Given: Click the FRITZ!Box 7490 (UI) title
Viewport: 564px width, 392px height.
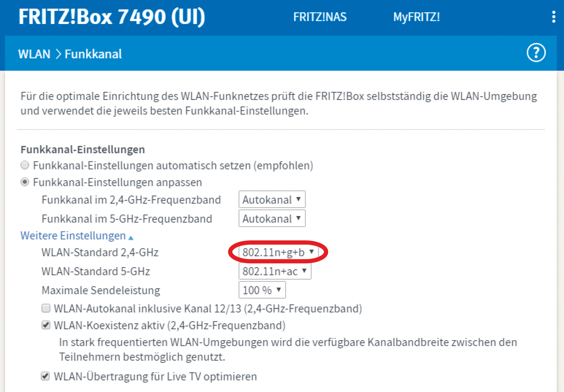Looking at the screenshot, I should pyautogui.click(x=112, y=17).
